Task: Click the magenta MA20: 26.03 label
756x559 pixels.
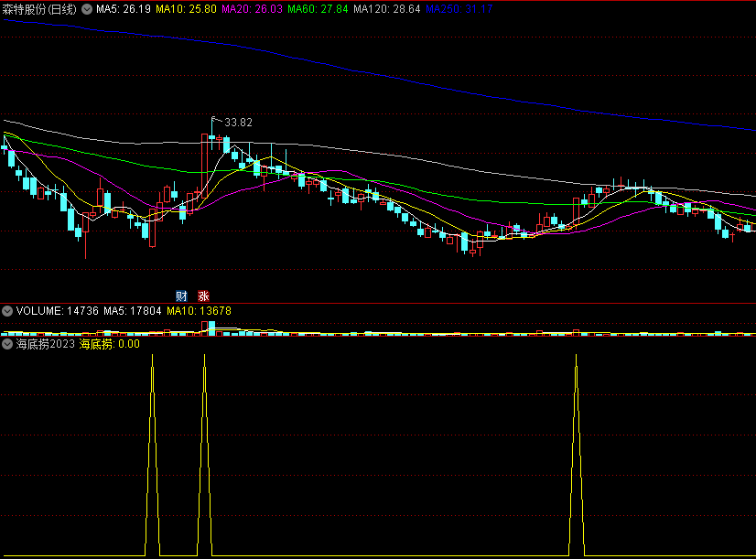Action: pyautogui.click(x=253, y=9)
